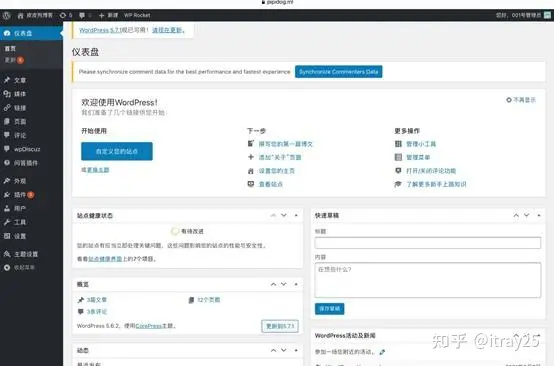The image size is (554, 366).
Task: Click the 设置 icon in sidebar
Action: click(7, 236)
